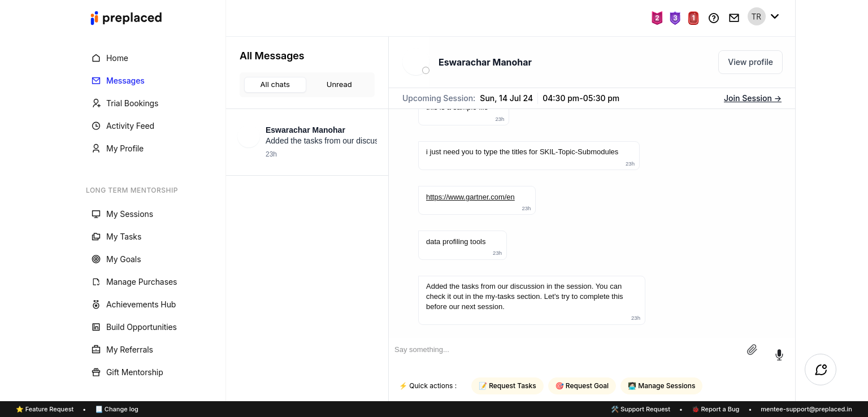Select the All chats tab
This screenshot has height=417, width=868.
click(x=275, y=85)
